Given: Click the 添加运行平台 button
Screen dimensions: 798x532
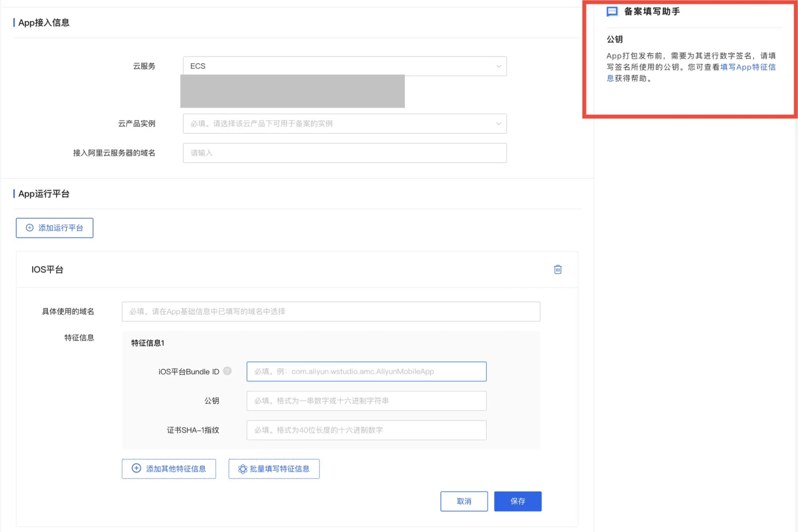Looking at the screenshot, I should 54,228.
